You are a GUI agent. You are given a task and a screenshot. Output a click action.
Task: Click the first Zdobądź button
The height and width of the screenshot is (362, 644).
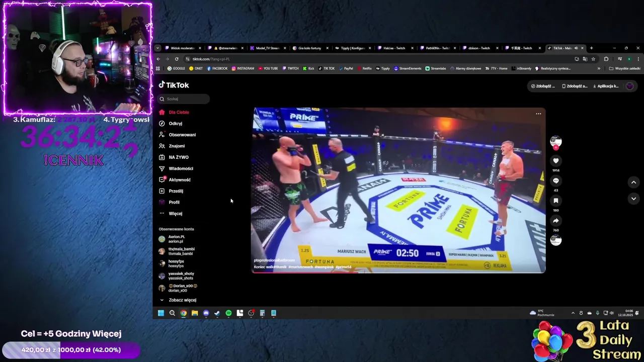click(x=543, y=86)
